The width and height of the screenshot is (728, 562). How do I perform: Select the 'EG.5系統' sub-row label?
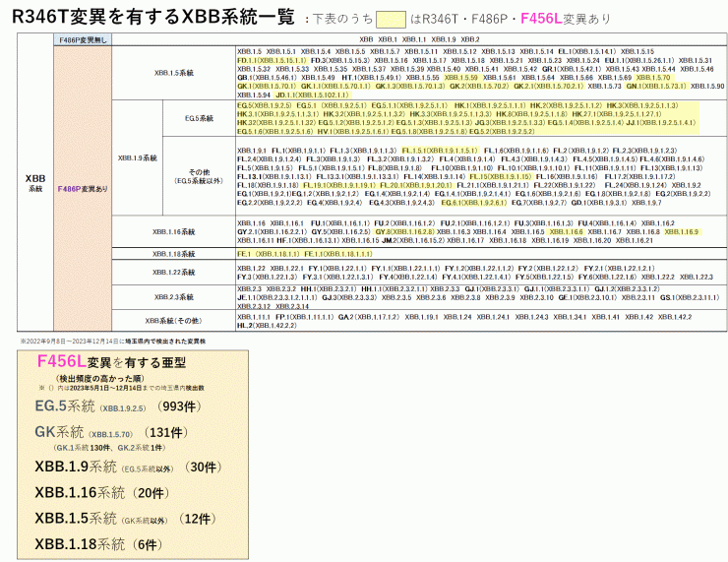[x=199, y=117]
